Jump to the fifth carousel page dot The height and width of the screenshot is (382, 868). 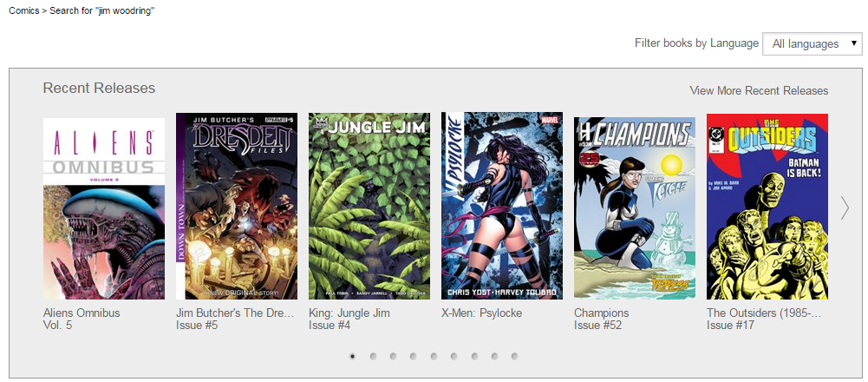coord(434,357)
